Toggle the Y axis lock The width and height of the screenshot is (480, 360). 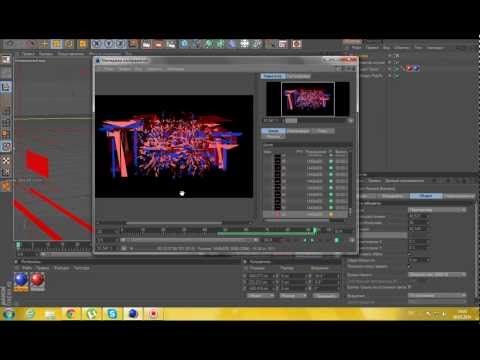[109, 44]
